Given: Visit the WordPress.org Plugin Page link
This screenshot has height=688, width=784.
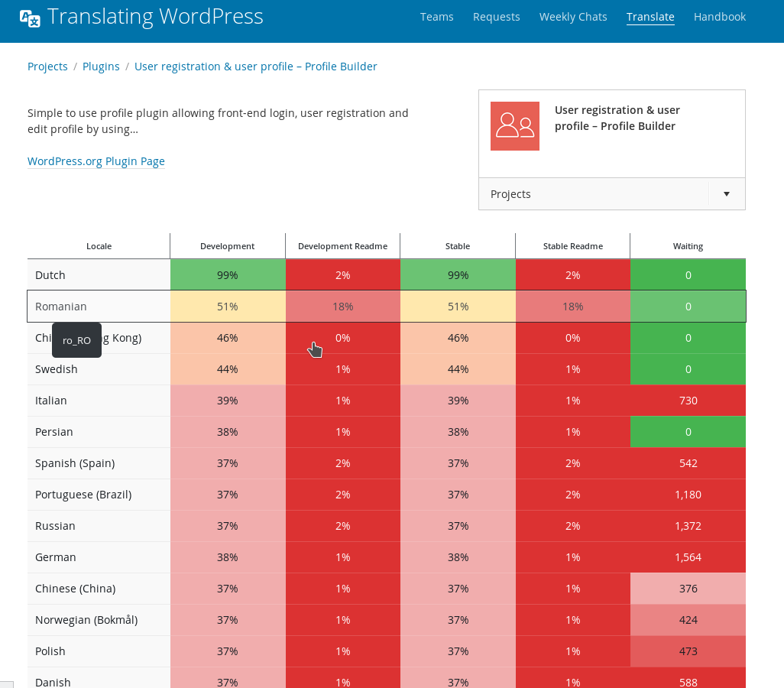Looking at the screenshot, I should [x=96, y=161].
